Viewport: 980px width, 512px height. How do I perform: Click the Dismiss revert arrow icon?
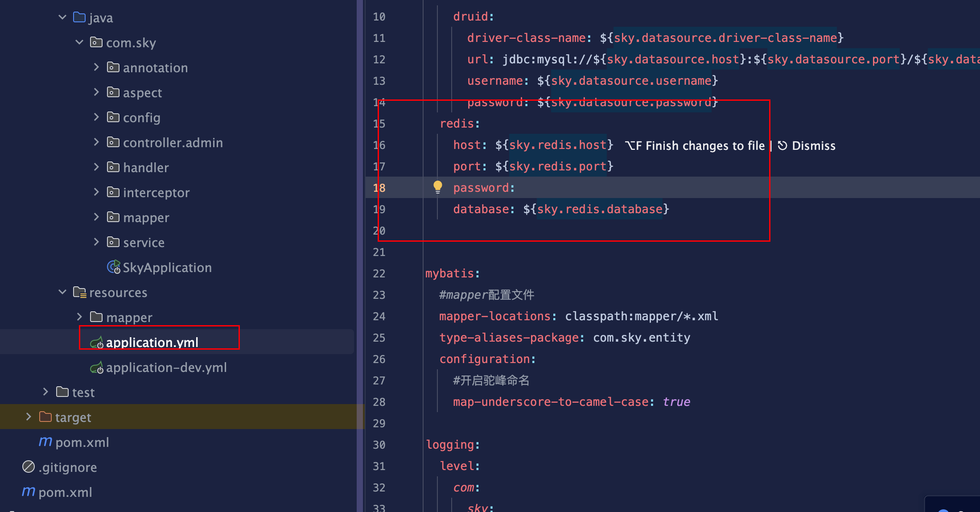tap(782, 146)
